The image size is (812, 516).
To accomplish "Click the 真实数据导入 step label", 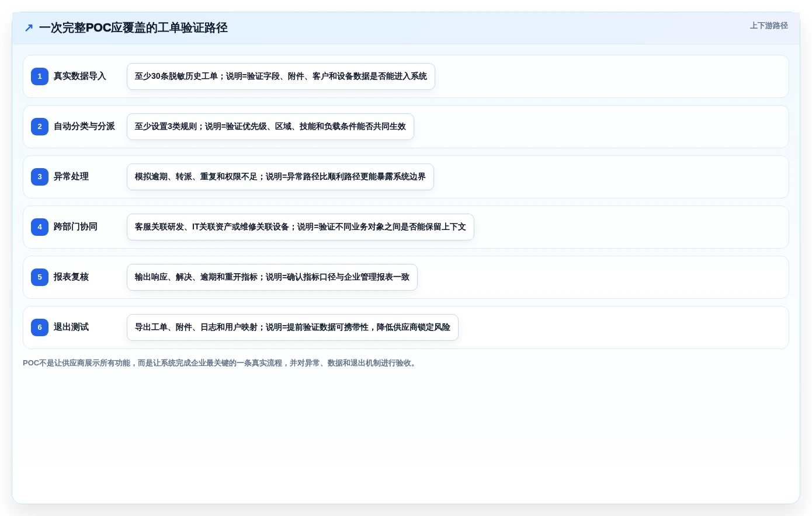I will click(x=80, y=76).
